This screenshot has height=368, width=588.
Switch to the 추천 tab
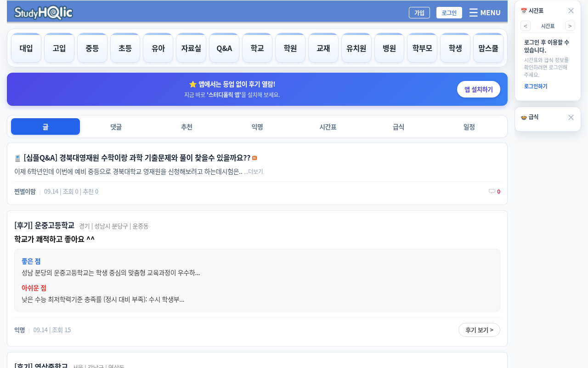187,127
